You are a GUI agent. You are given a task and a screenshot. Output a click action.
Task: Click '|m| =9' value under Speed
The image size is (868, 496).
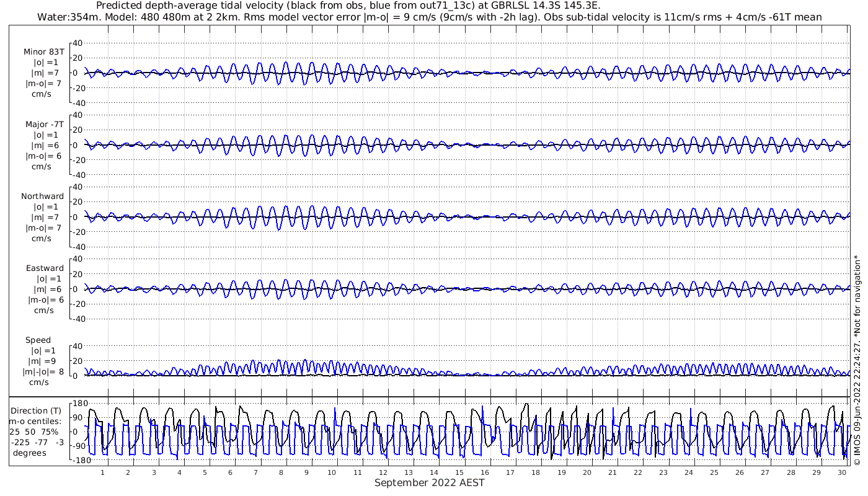42,361
